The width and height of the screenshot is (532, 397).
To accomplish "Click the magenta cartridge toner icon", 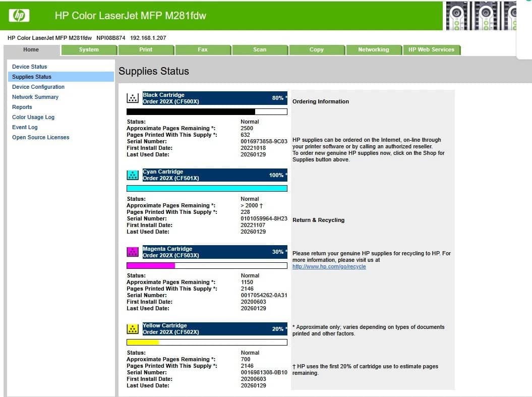I will 132,252.
